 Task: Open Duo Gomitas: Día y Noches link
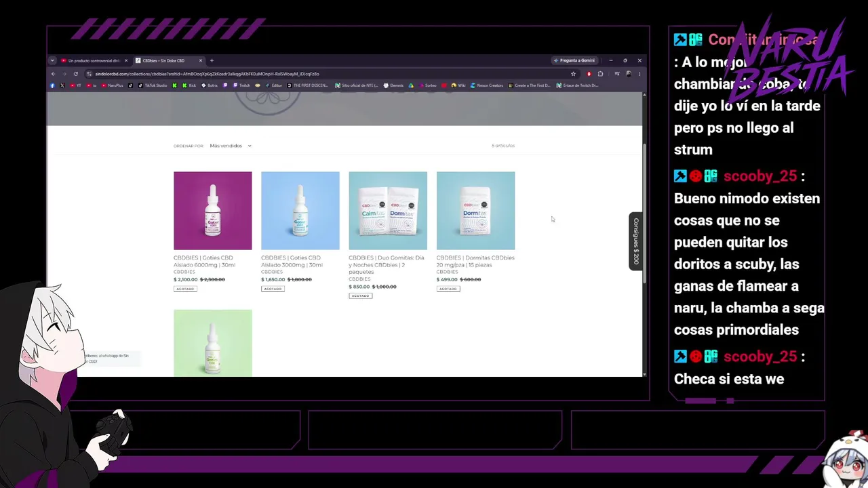tap(387, 264)
